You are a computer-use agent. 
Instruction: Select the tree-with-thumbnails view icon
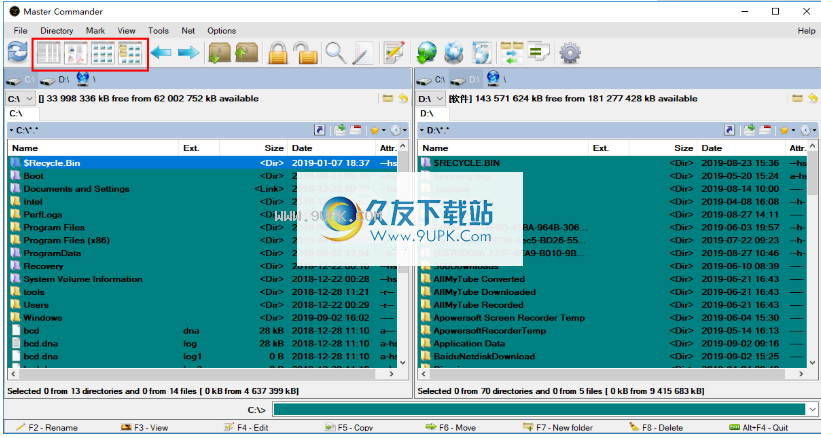(130, 53)
